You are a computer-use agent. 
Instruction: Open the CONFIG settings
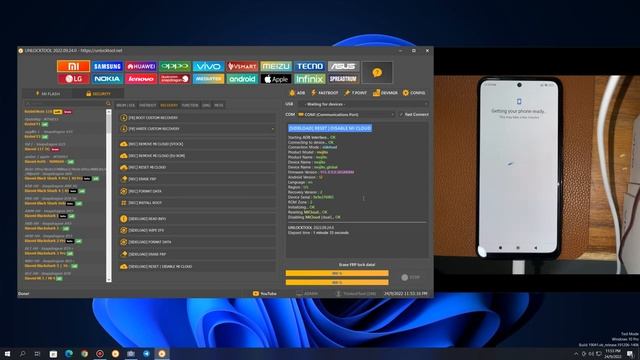[414, 93]
